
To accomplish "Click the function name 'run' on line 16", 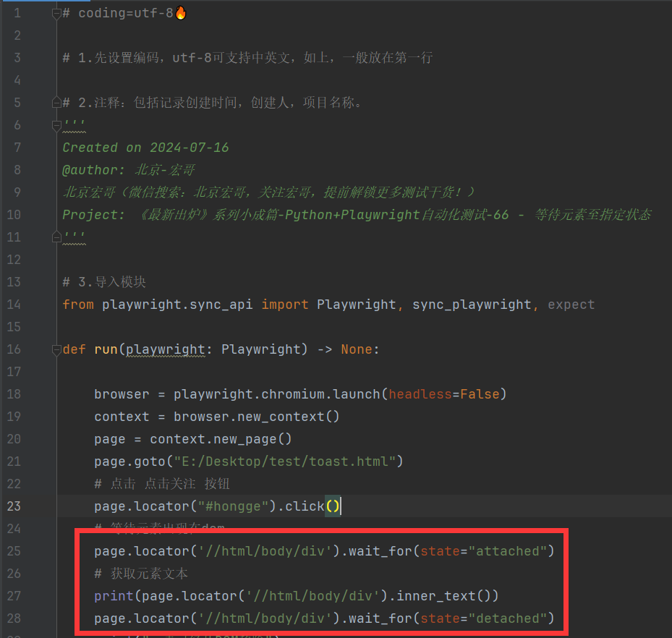I will pos(106,349).
